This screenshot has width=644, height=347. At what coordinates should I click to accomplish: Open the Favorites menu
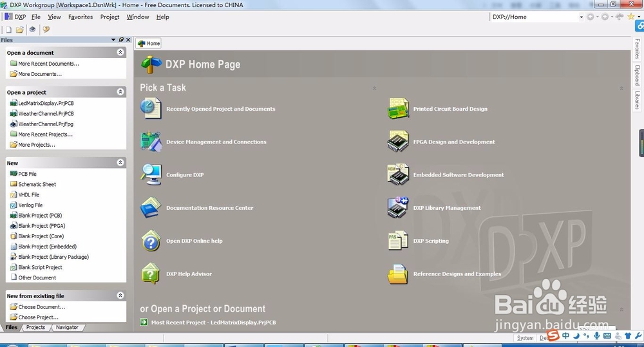(x=80, y=17)
